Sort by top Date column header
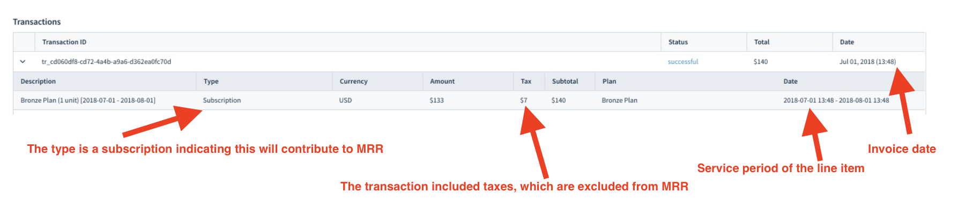980x207 pixels. (847, 42)
